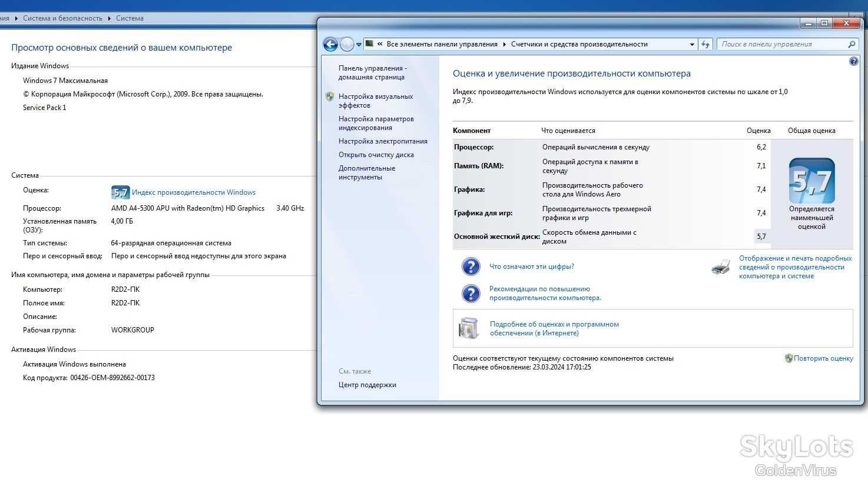The width and height of the screenshot is (868, 496).
Task: Open Help with the blue question mark icon
Action: coord(853,61)
